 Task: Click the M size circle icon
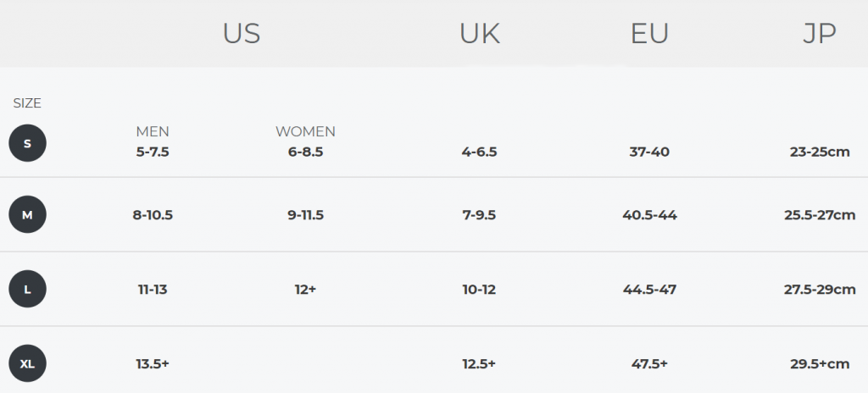(28, 215)
